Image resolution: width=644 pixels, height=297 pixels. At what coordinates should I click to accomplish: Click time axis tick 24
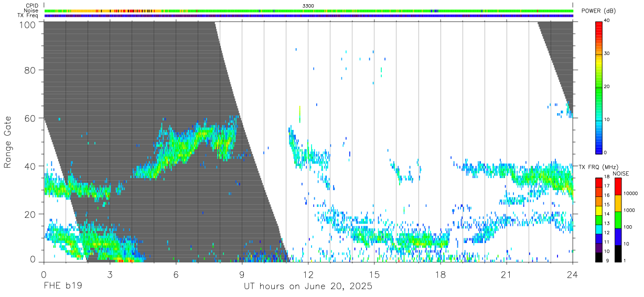[x=572, y=274]
